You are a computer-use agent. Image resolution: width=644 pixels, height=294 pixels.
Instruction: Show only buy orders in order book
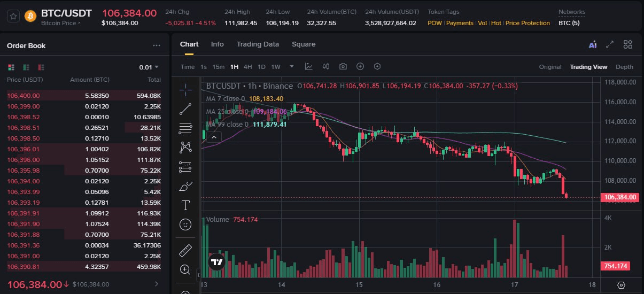(x=26, y=67)
